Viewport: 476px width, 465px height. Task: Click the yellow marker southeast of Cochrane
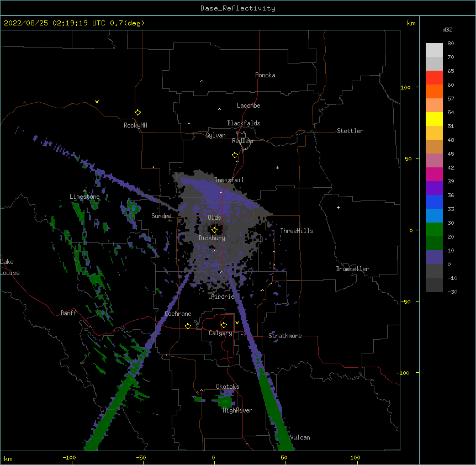point(188,326)
